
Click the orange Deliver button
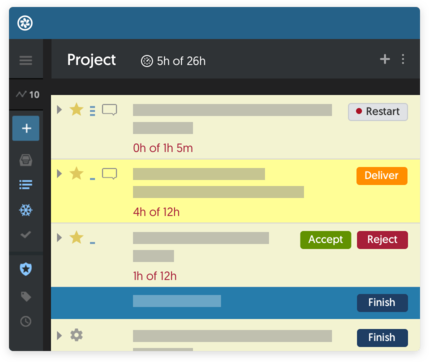[382, 176]
